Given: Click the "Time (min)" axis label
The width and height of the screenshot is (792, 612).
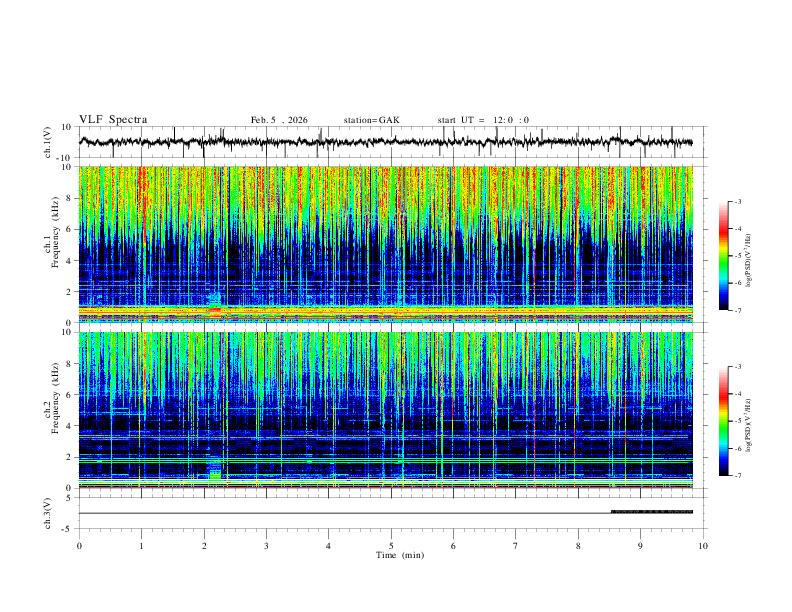Looking at the screenshot, I should pyautogui.click(x=400, y=555).
